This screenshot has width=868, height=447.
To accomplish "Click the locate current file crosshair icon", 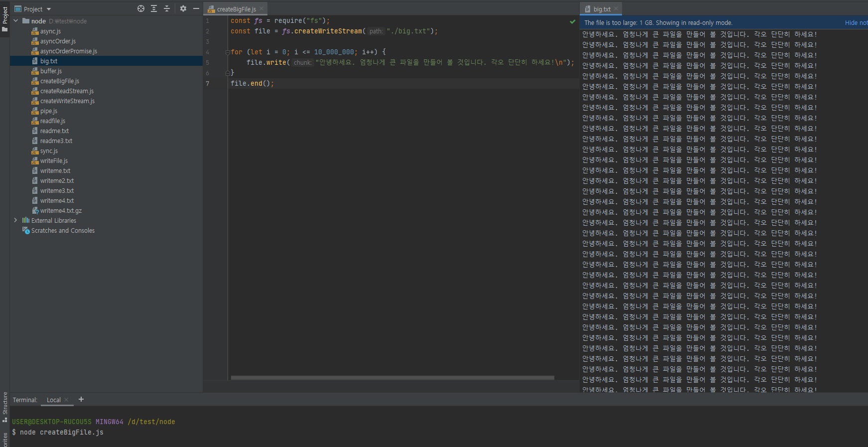I will click(x=141, y=8).
